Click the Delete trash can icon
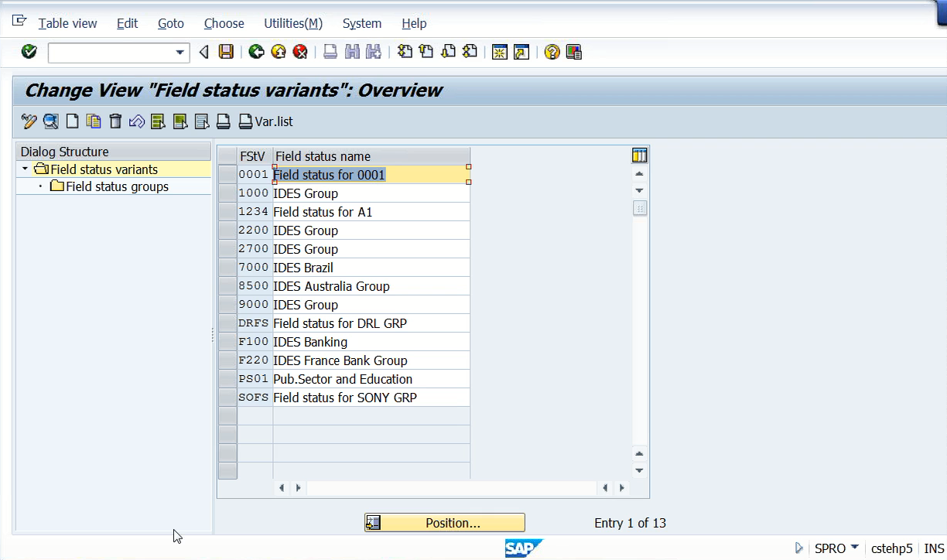947x560 pixels. coord(115,121)
